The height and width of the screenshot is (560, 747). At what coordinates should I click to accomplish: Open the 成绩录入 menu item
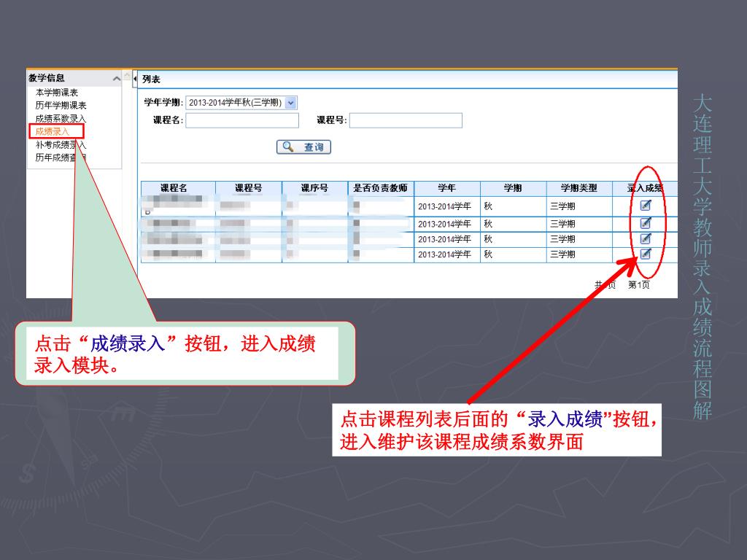[53, 131]
